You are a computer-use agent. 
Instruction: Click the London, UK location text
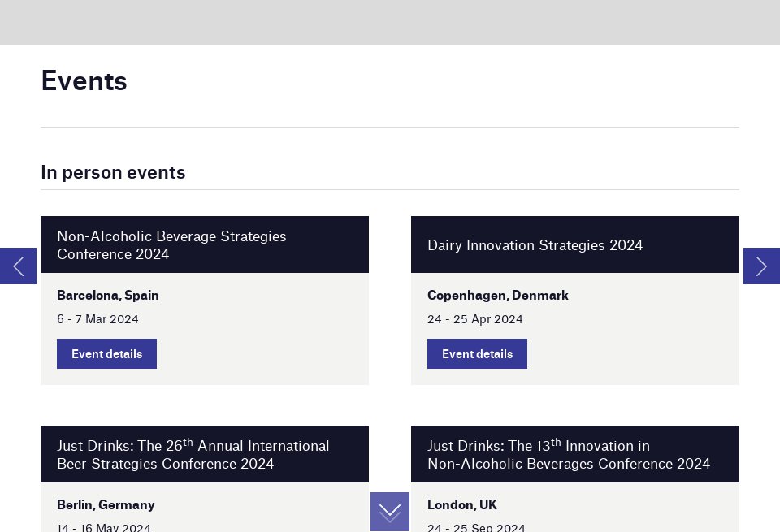click(x=461, y=505)
